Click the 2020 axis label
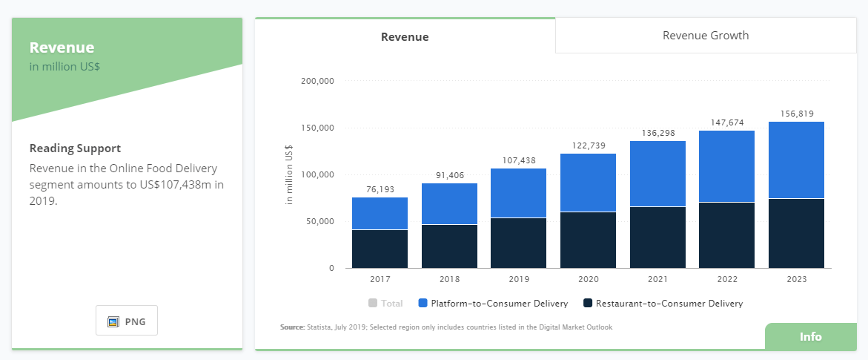The height and width of the screenshot is (360, 868). 588,280
